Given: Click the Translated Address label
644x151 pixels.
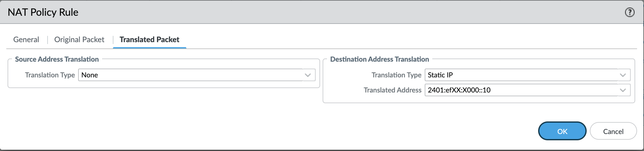Looking at the screenshot, I should [392, 90].
